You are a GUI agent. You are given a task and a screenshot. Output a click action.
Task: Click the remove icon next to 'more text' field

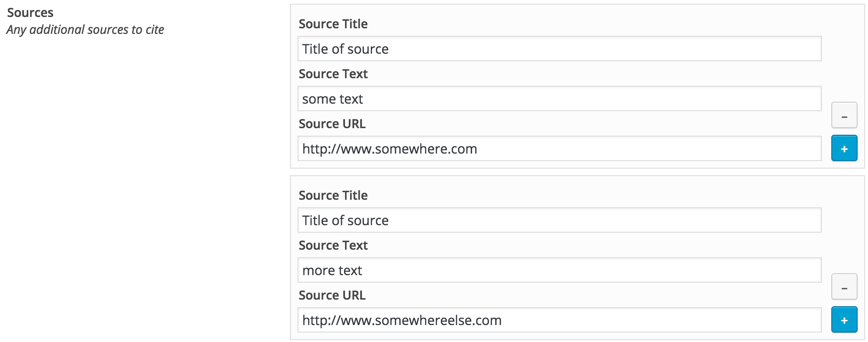pyautogui.click(x=844, y=286)
